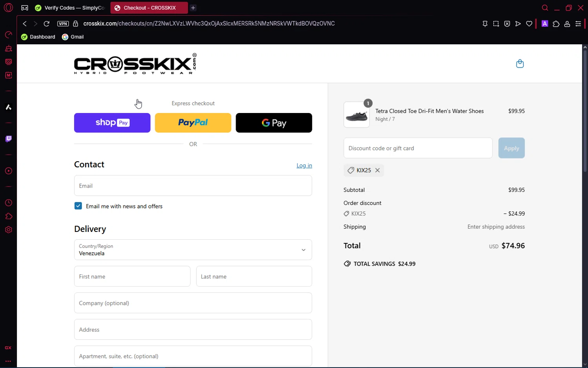This screenshot has width=588, height=368.
Task: Focus the First name field
Action: pyautogui.click(x=132, y=277)
